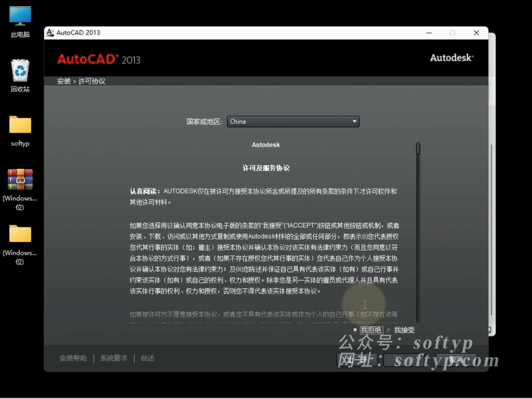Image resolution: width=532 pixels, height=399 pixels.
Task: Choose the 我接受 radio button
Action: coord(388,330)
